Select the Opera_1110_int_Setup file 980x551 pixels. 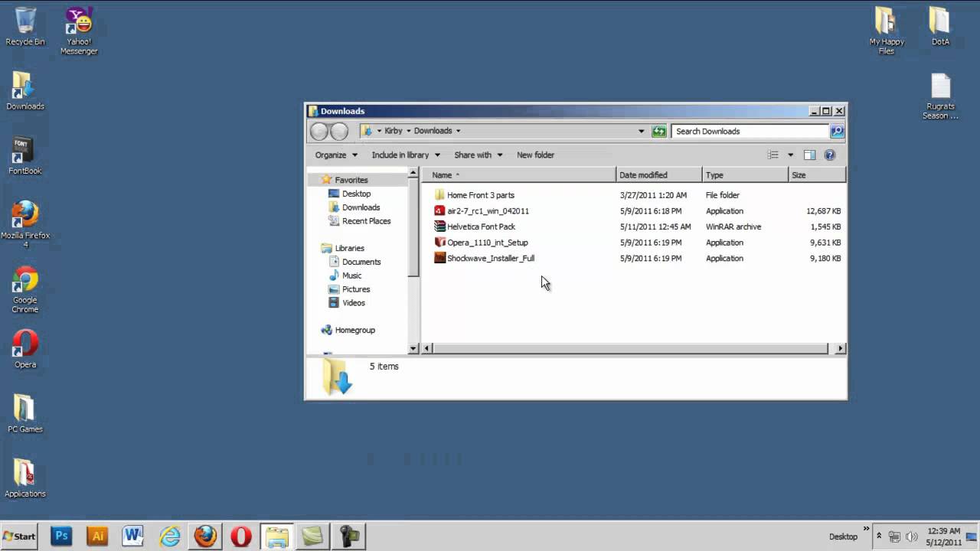(487, 243)
